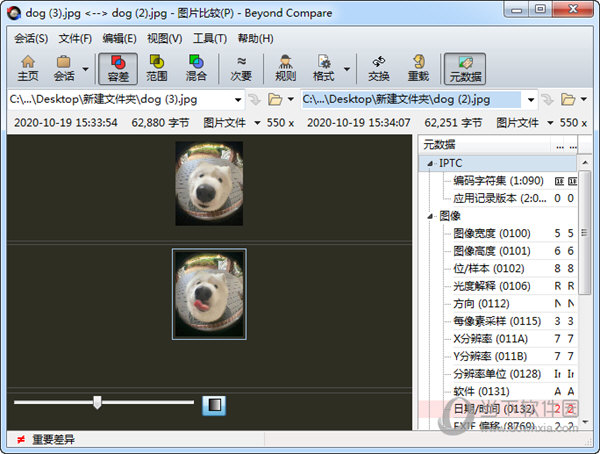Expand the left file path dropdown
This screenshot has height=454, width=600.
coord(236,100)
